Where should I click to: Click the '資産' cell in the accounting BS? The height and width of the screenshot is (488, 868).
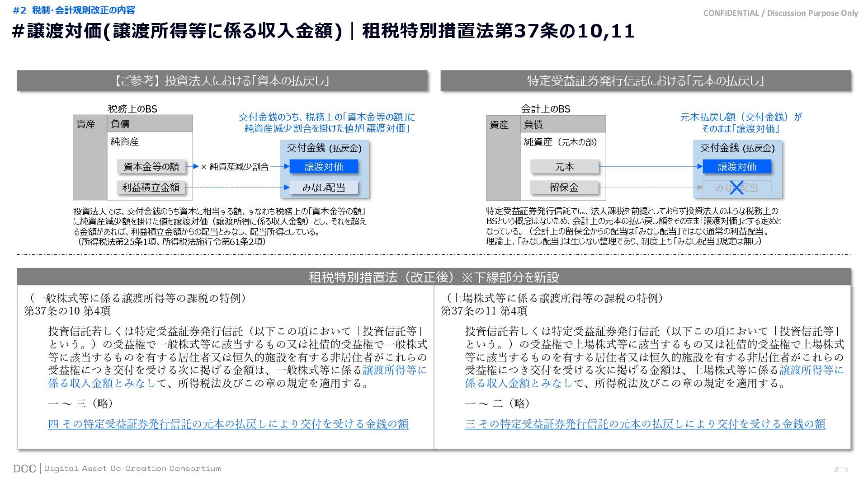click(x=503, y=158)
